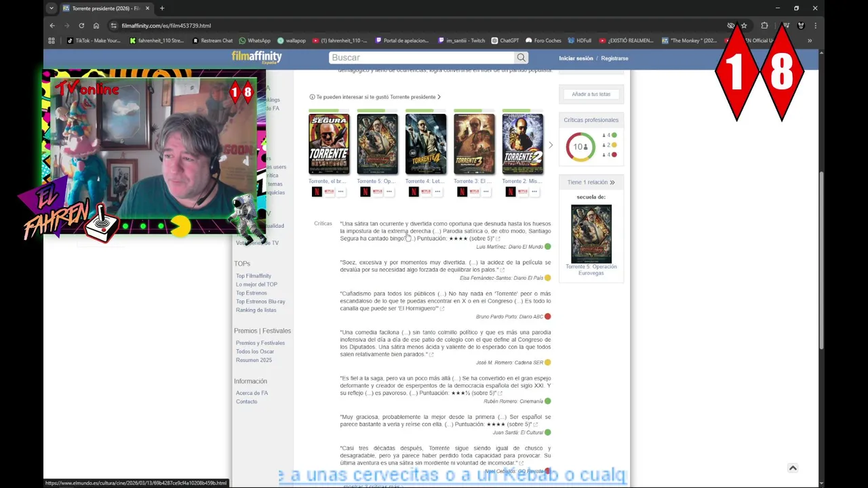Image resolution: width=868 pixels, height=488 pixels.
Task: Open Elsa Fernández-Santos: Diario El País review
Action: [501, 278]
